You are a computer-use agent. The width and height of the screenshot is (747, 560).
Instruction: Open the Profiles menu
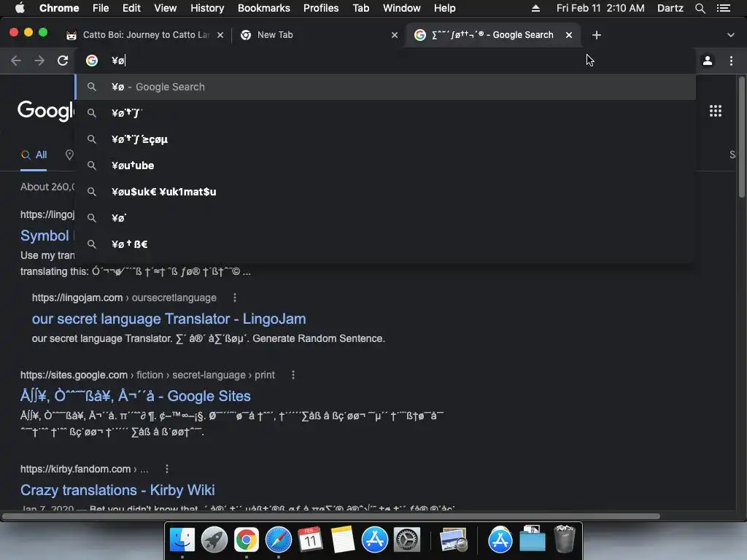pos(321,8)
